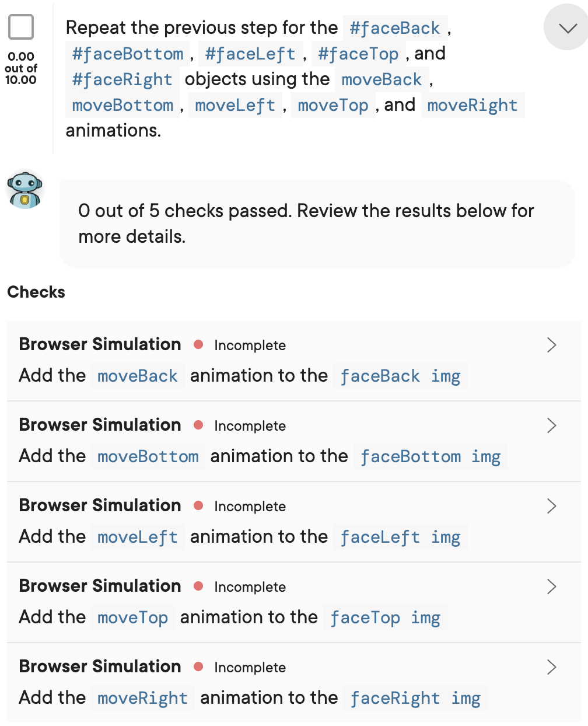Expand the moveBack check details
This screenshot has height=726, width=588.
coord(552,345)
